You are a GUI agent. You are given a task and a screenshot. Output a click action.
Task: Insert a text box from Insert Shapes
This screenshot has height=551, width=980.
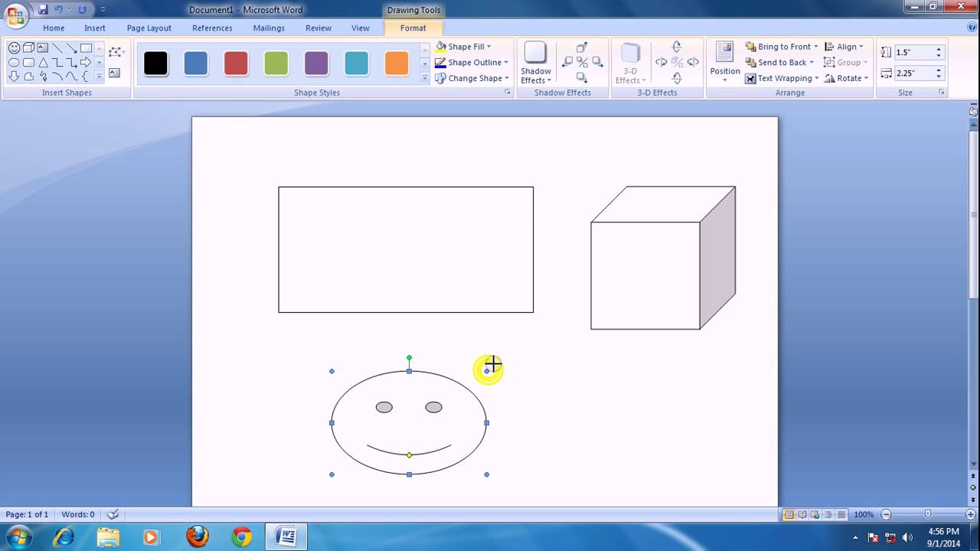tap(114, 73)
